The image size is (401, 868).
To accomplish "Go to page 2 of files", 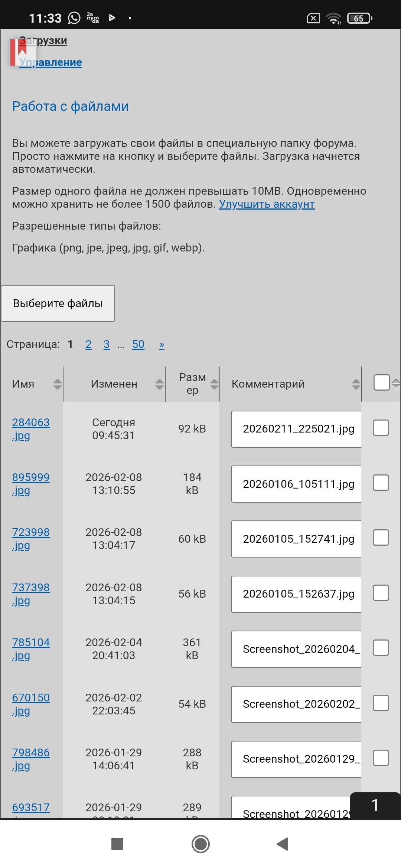I will pos(88,344).
